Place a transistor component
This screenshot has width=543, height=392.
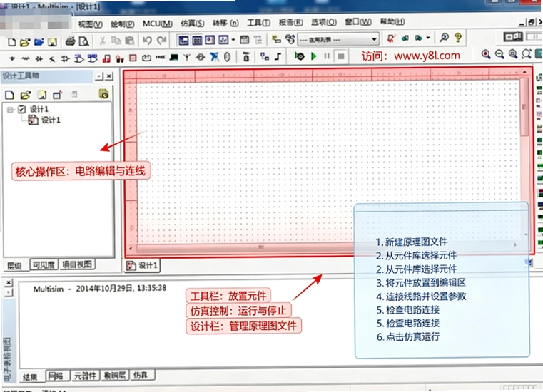tap(52, 59)
